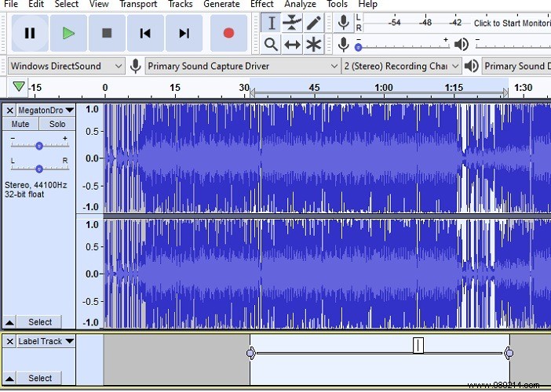Open the Generate menu

point(221,4)
